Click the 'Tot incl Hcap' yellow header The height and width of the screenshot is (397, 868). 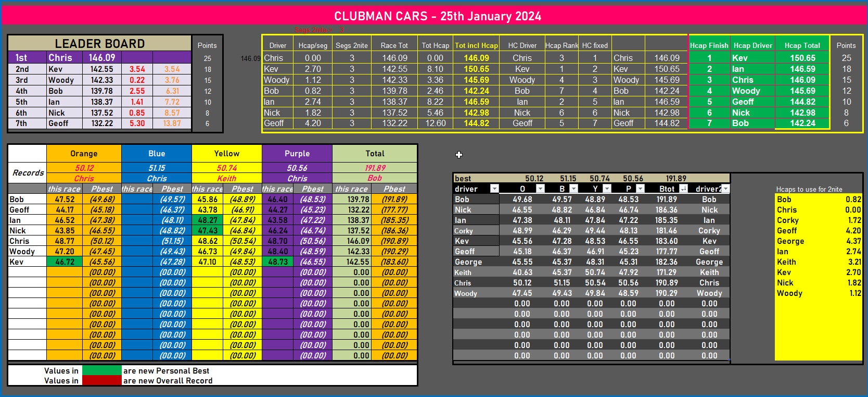pos(476,45)
